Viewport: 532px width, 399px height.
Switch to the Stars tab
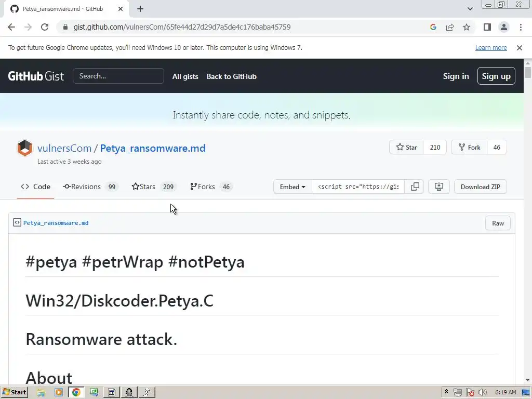coord(154,187)
